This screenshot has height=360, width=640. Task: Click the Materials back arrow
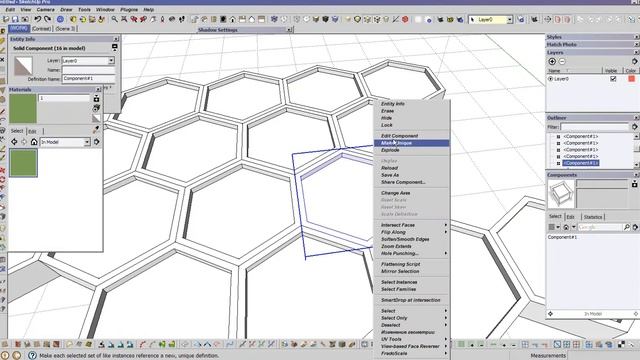pos(14,142)
